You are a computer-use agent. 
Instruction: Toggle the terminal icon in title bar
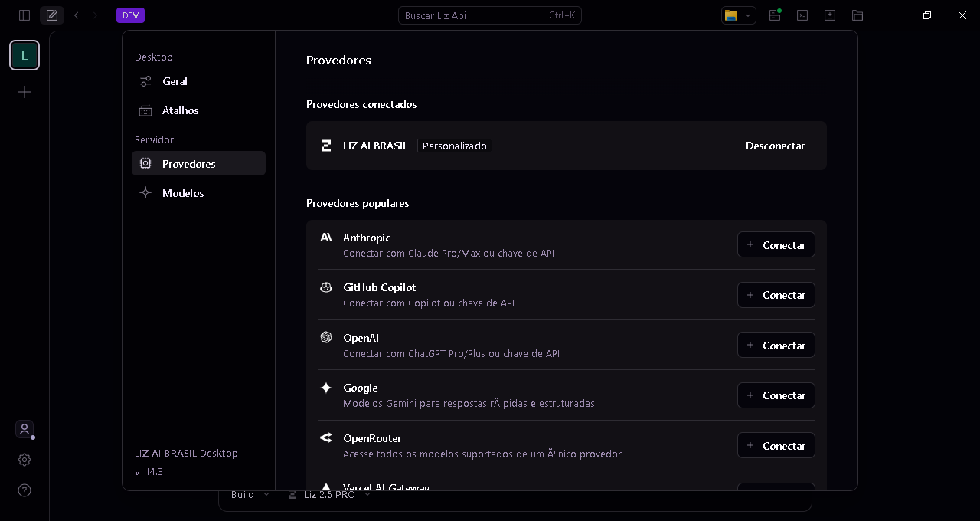[802, 15]
